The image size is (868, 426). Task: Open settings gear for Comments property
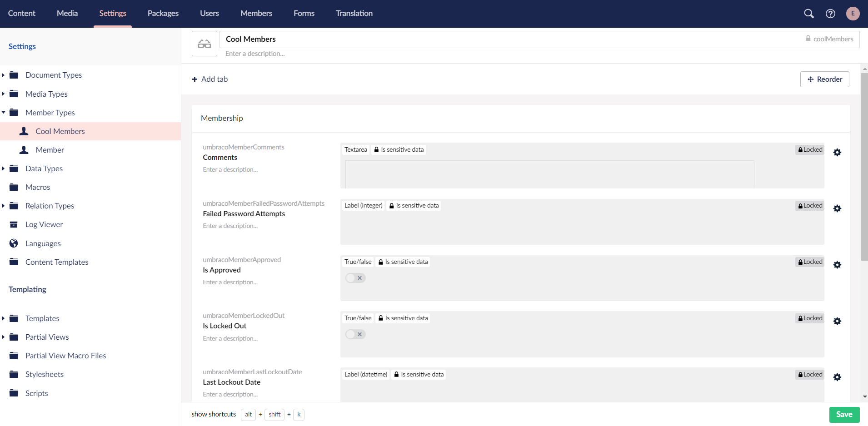(837, 153)
